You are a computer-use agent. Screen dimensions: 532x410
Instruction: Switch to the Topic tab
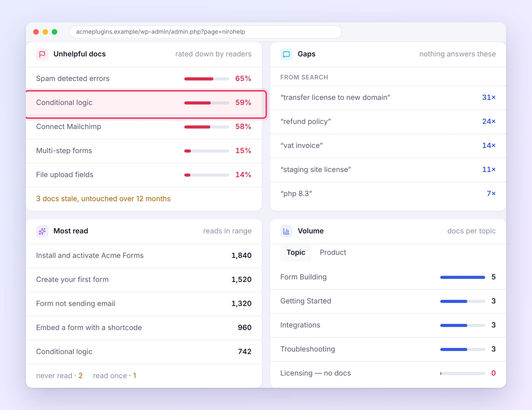point(296,253)
